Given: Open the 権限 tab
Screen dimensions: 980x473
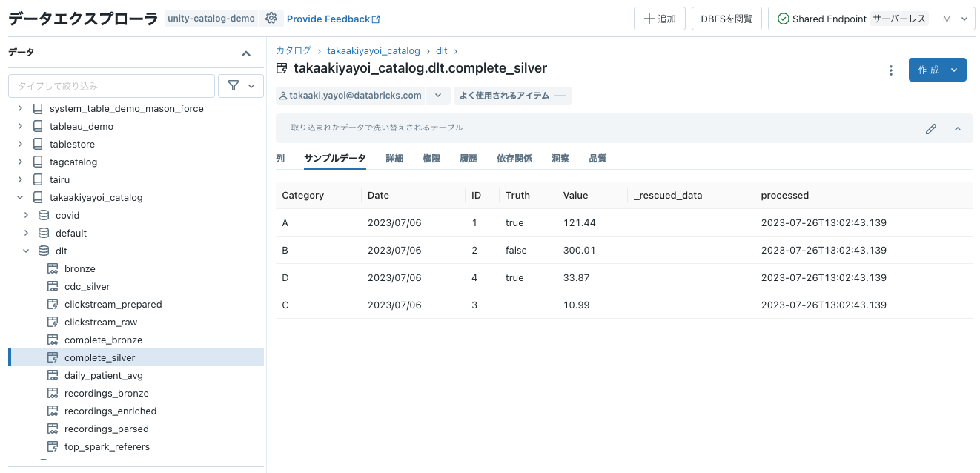Looking at the screenshot, I should pos(431,158).
